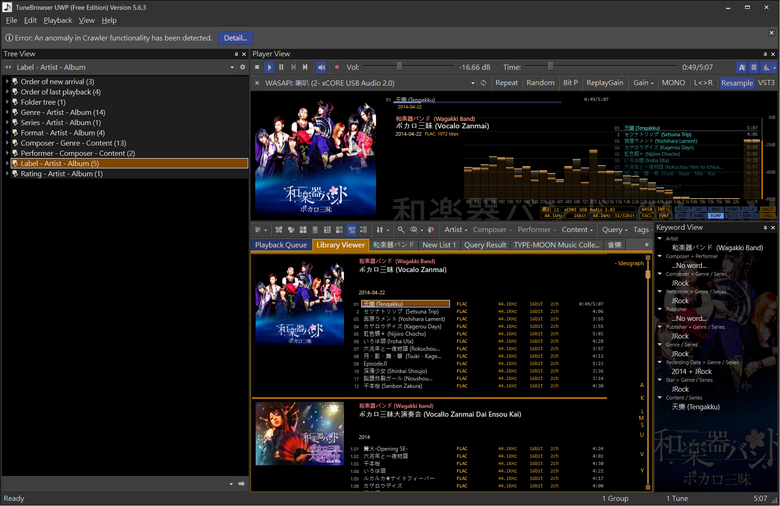Open the WASAPI device dropdown
Viewport: 780px width, 506px height.
473,83
